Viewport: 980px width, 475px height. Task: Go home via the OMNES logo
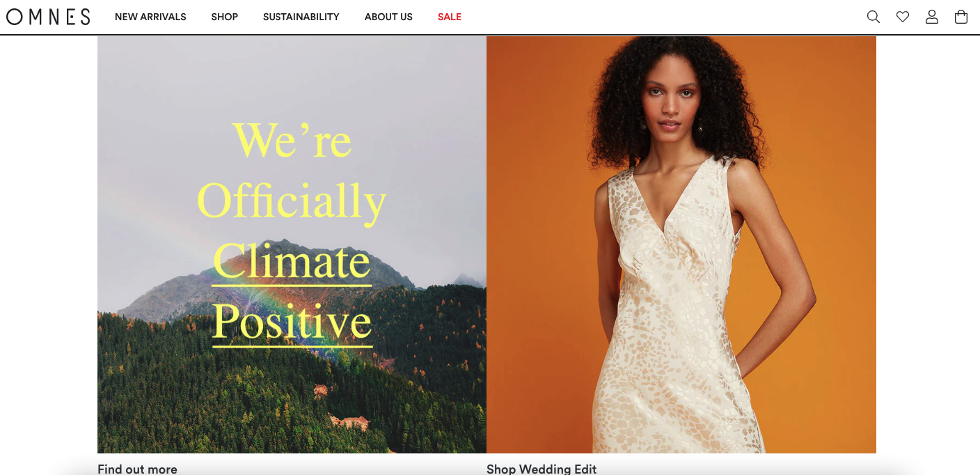point(48,17)
